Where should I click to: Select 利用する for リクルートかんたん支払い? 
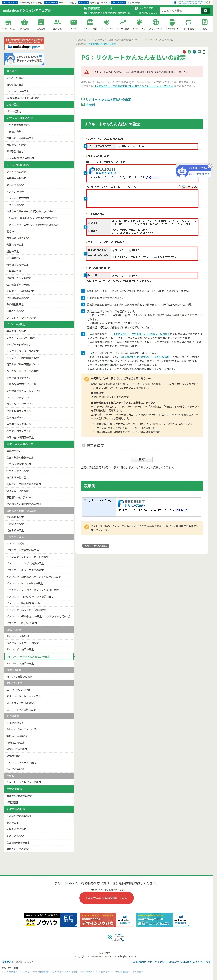[x=119, y=146]
